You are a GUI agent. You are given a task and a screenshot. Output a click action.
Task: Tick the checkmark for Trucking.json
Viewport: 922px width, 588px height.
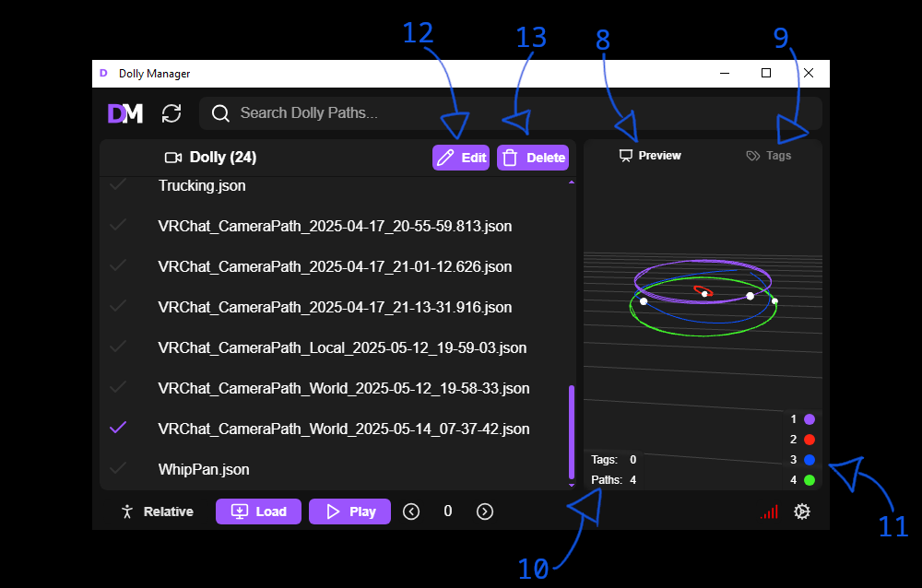pos(118,185)
